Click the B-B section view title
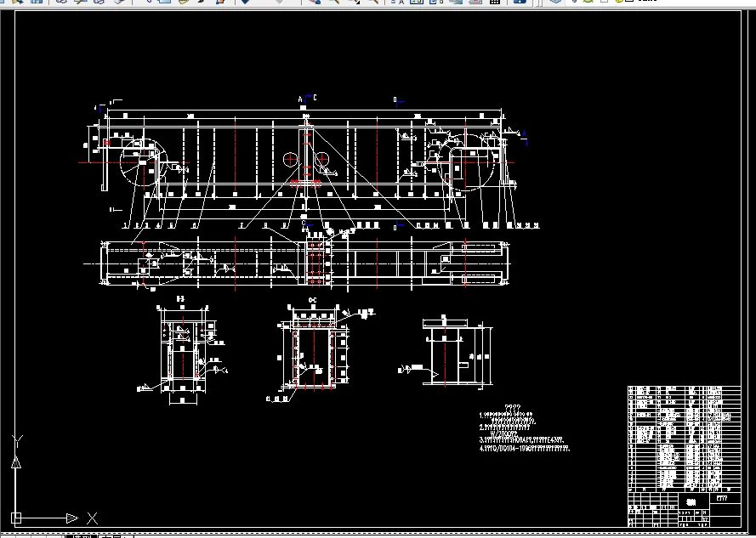This screenshot has width=756, height=538. (181, 299)
